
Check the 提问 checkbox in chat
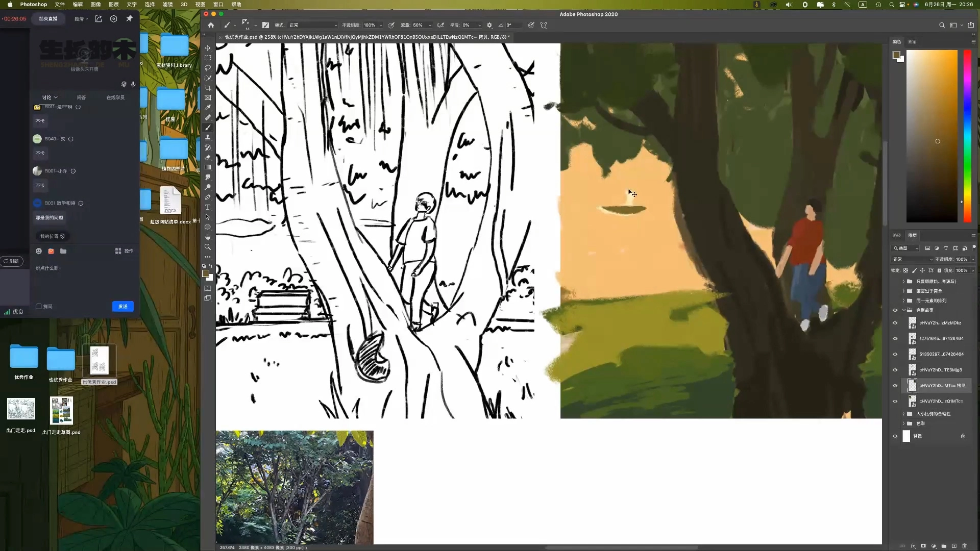[39, 307]
